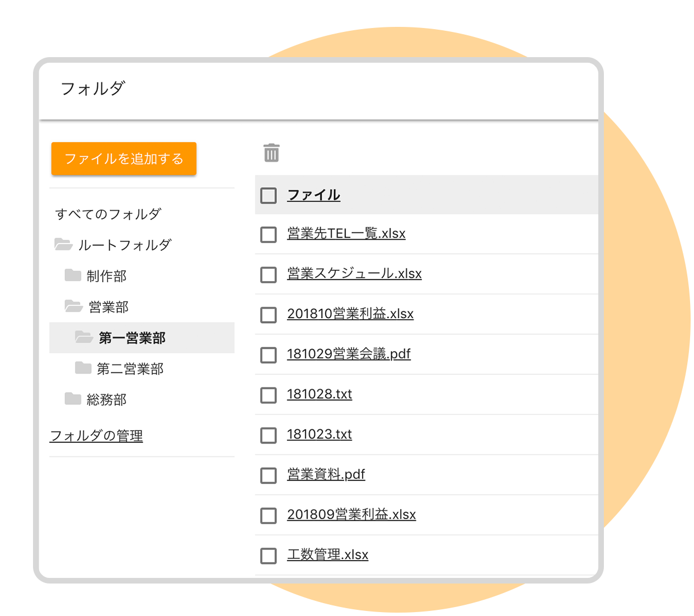Open the 総務部 folder label
The width and height of the screenshot is (694, 616).
point(106,399)
